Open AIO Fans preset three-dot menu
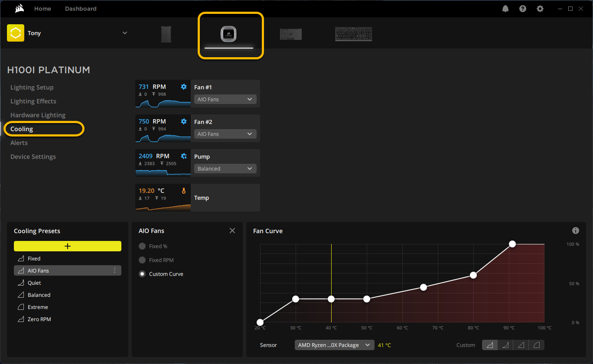Screen dimensions: 593x364 [x=115, y=270]
